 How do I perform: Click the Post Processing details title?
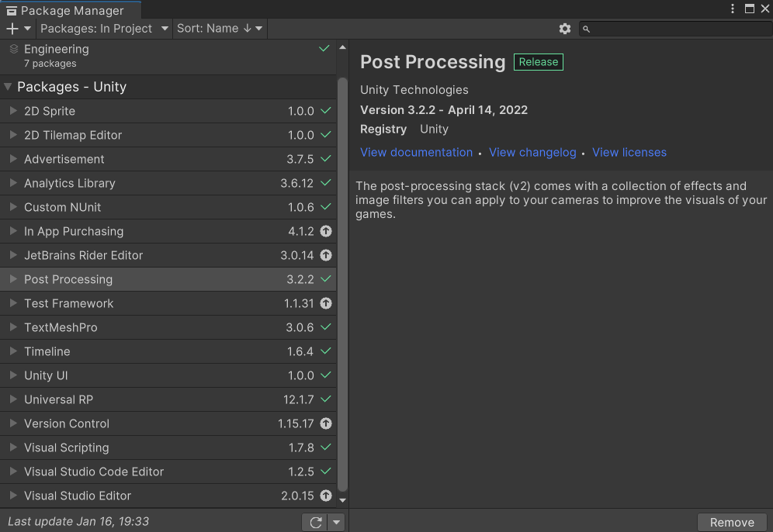pyautogui.click(x=433, y=62)
